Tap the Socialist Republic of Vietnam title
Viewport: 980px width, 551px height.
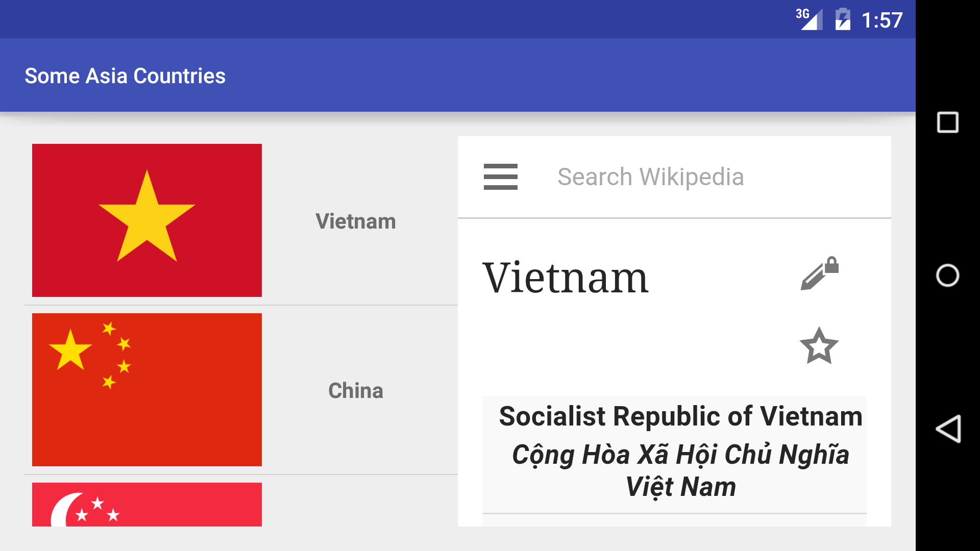tap(680, 416)
